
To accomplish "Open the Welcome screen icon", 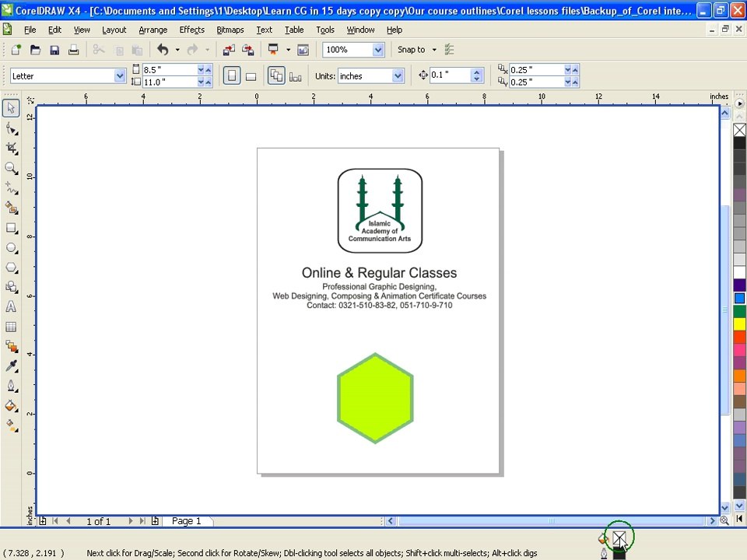I will (303, 50).
